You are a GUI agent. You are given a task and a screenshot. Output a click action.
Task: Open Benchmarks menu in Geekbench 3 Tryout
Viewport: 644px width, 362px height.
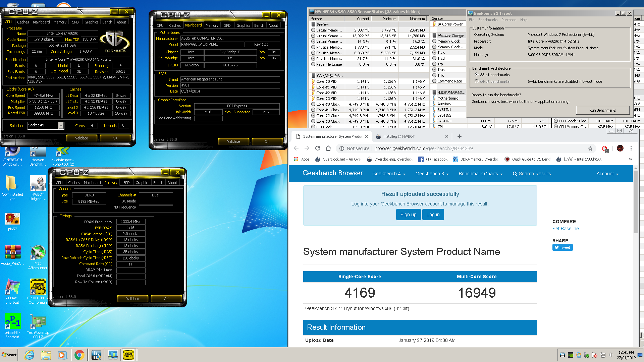click(488, 20)
